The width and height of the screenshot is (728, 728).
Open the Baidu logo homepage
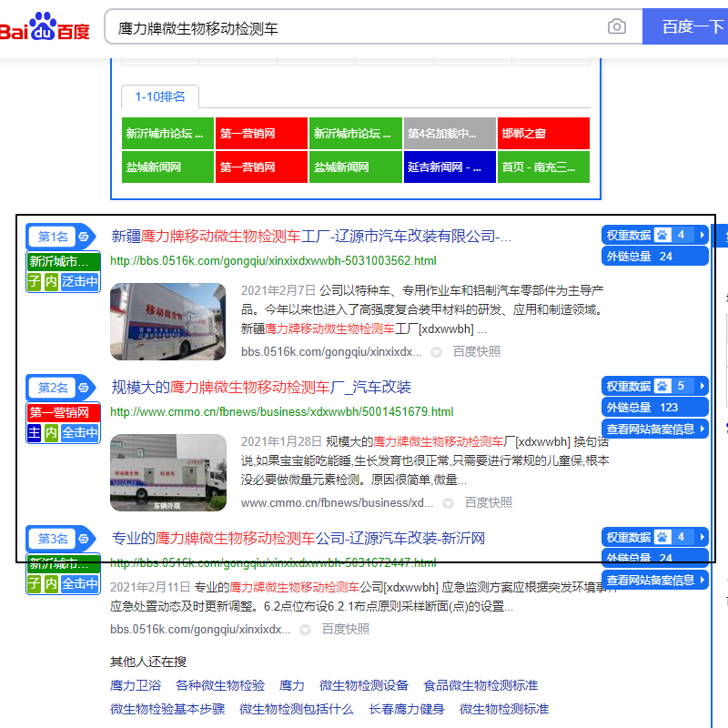click(45, 26)
